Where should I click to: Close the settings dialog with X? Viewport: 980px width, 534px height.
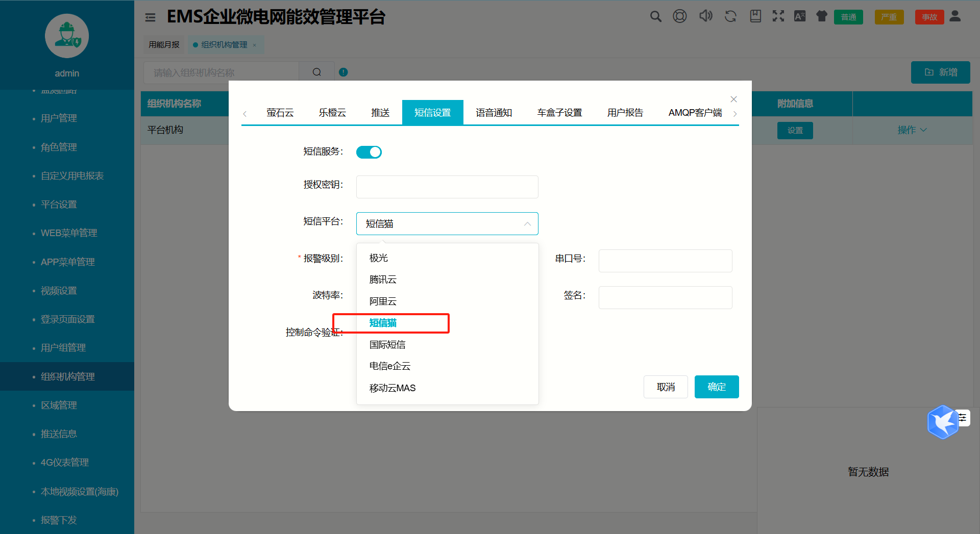(733, 99)
